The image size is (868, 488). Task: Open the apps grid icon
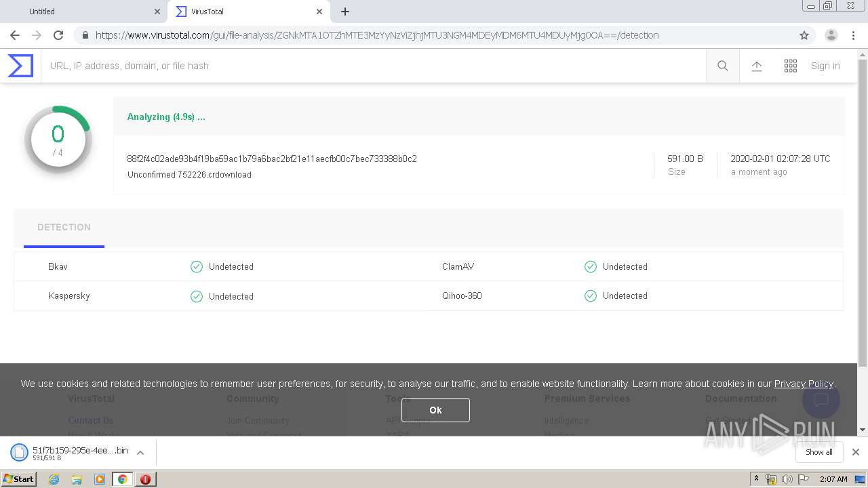point(791,66)
